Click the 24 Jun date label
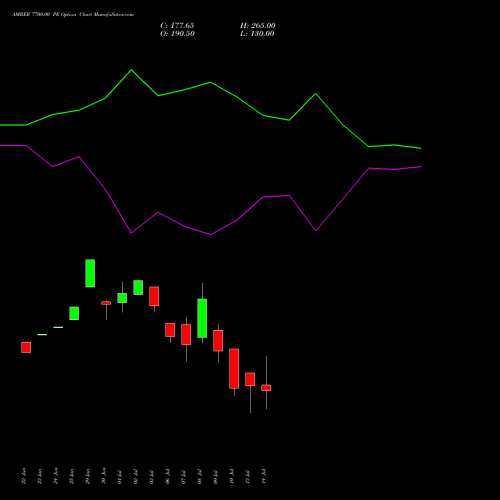The height and width of the screenshot is (500, 500). (x=56, y=476)
